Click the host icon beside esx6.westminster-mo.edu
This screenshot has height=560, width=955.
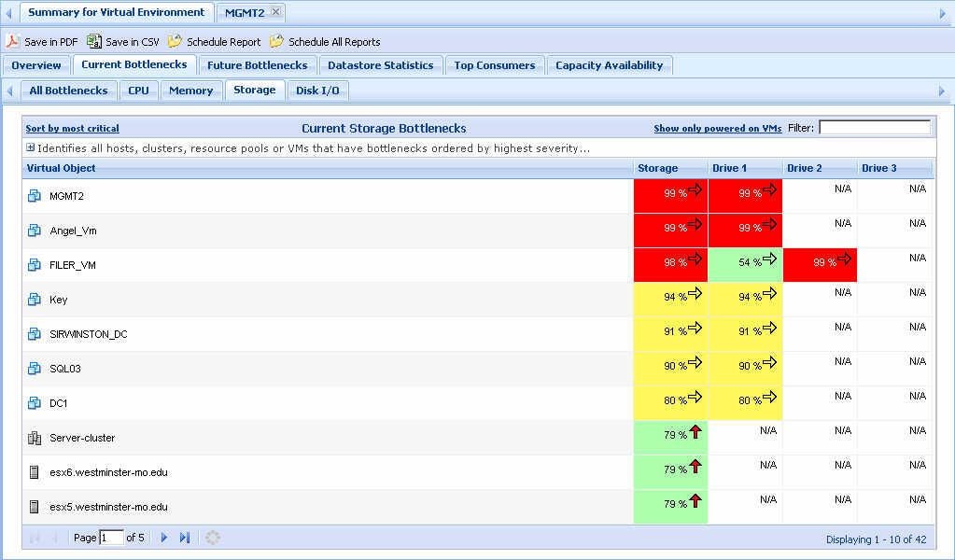(x=35, y=472)
